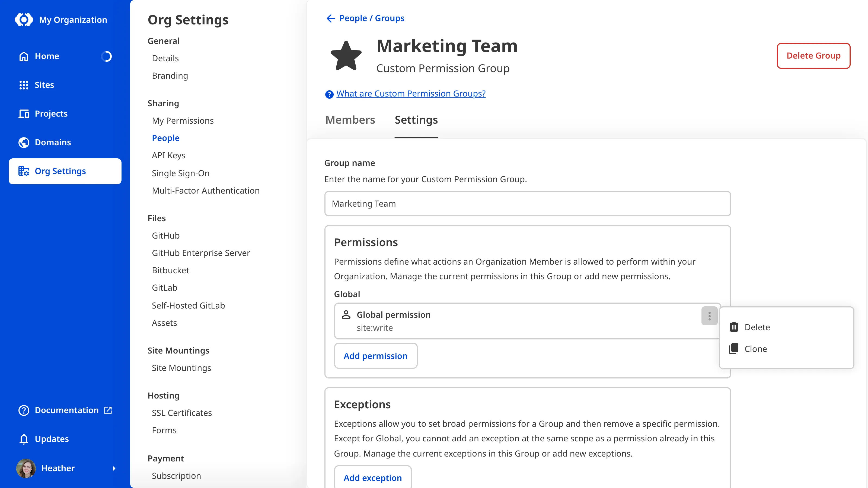Click the My Organization logo icon
This screenshot has width=868, height=488.
tap(24, 20)
